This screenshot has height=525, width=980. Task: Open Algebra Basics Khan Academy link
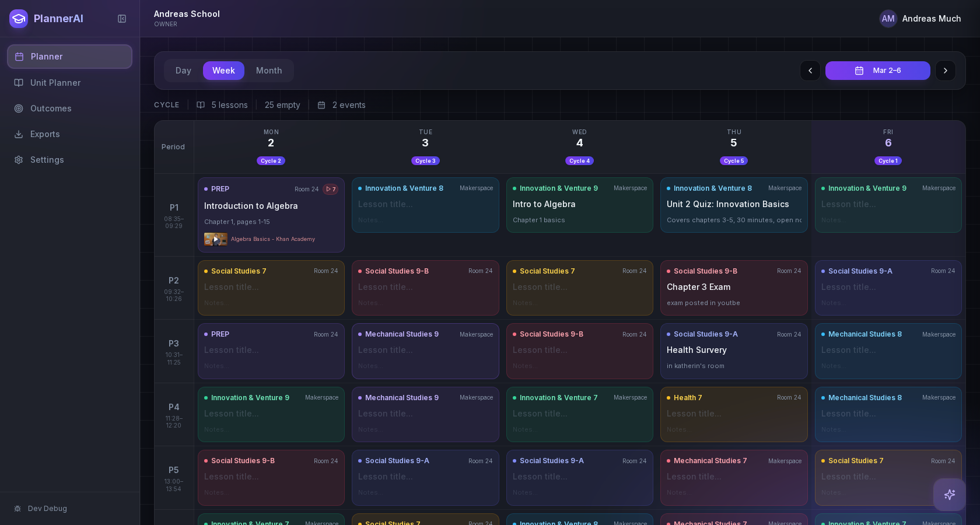[x=272, y=239]
